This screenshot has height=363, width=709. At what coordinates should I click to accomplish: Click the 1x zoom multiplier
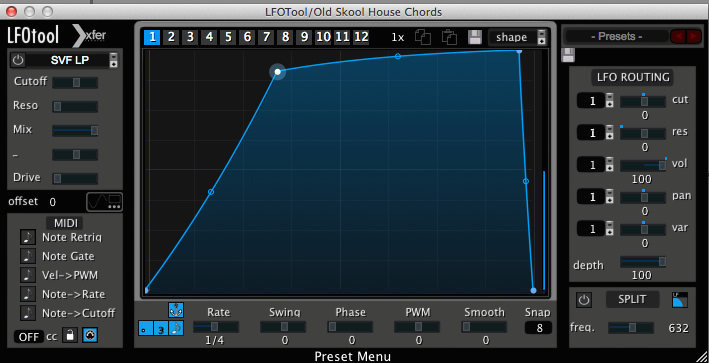click(x=397, y=38)
